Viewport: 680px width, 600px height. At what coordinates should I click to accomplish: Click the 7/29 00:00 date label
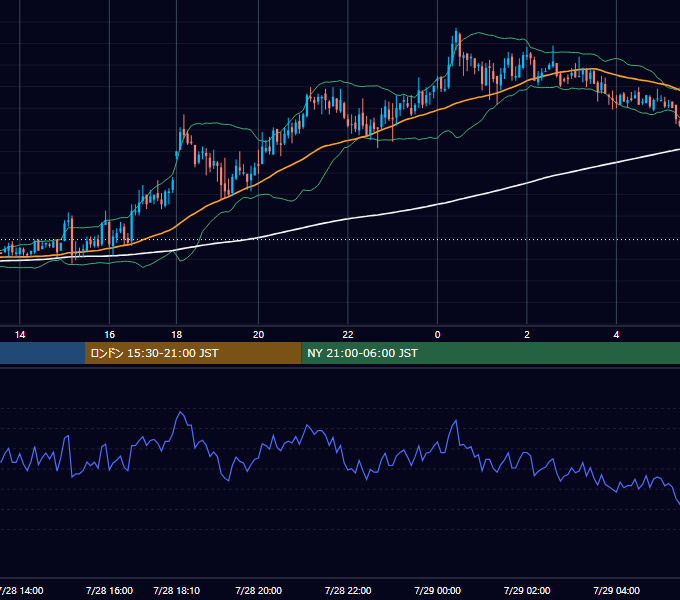[x=437, y=590]
